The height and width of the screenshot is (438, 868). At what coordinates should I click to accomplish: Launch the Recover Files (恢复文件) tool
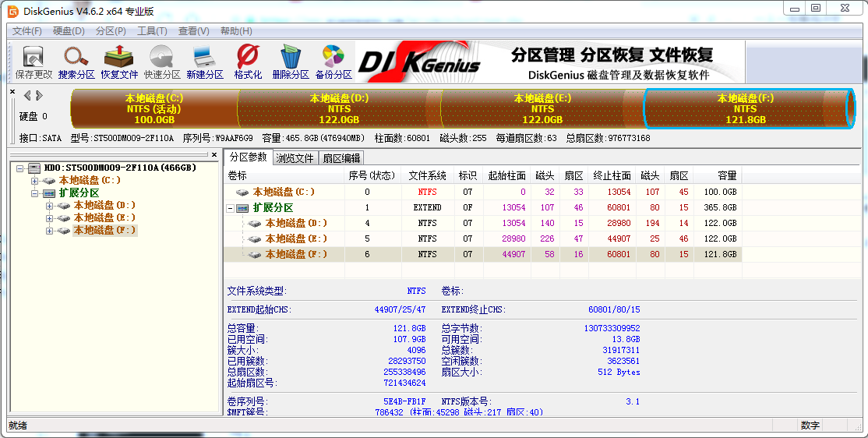click(x=119, y=62)
